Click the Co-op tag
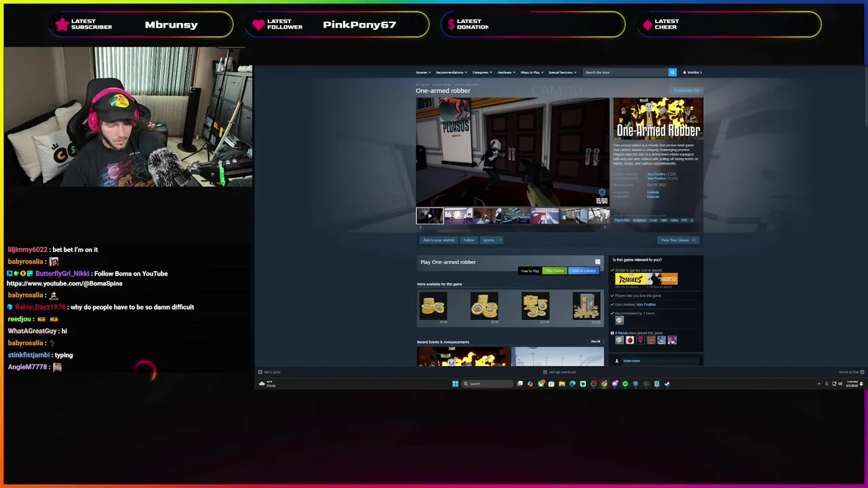 pyautogui.click(x=653, y=220)
